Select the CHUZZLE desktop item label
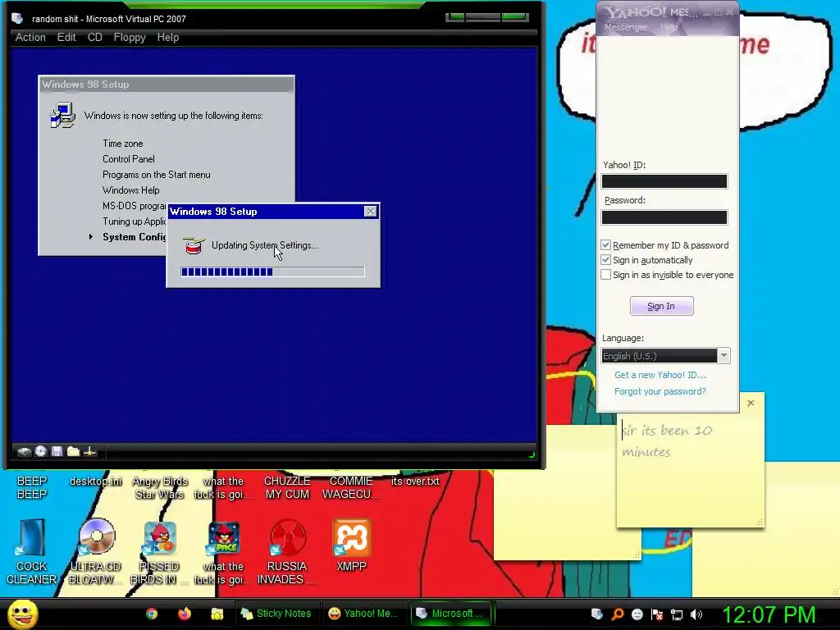This screenshot has height=630, width=840. pos(287,487)
